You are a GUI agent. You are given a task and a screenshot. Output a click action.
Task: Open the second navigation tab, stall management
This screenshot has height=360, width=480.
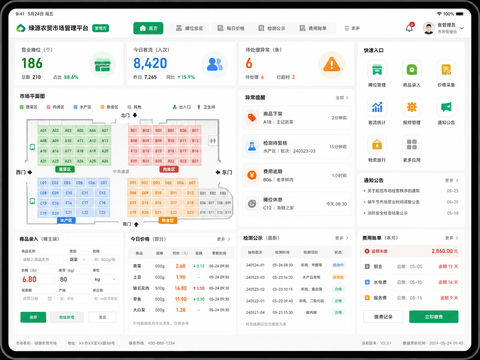coord(189,28)
